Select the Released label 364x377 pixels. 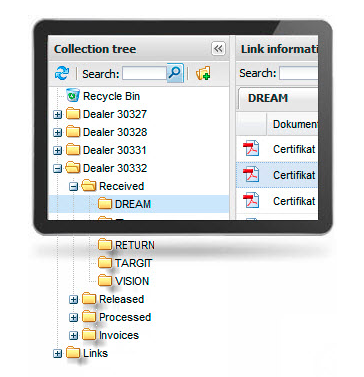[121, 299]
